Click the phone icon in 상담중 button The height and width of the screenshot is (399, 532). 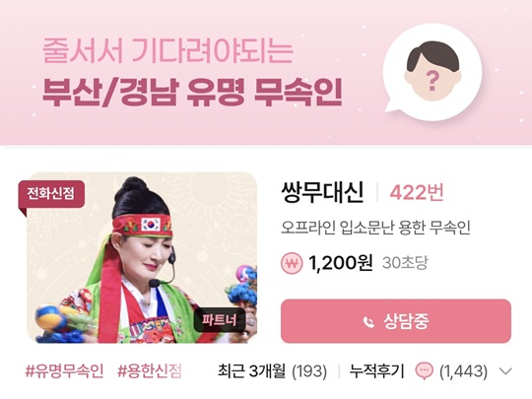[368, 321]
